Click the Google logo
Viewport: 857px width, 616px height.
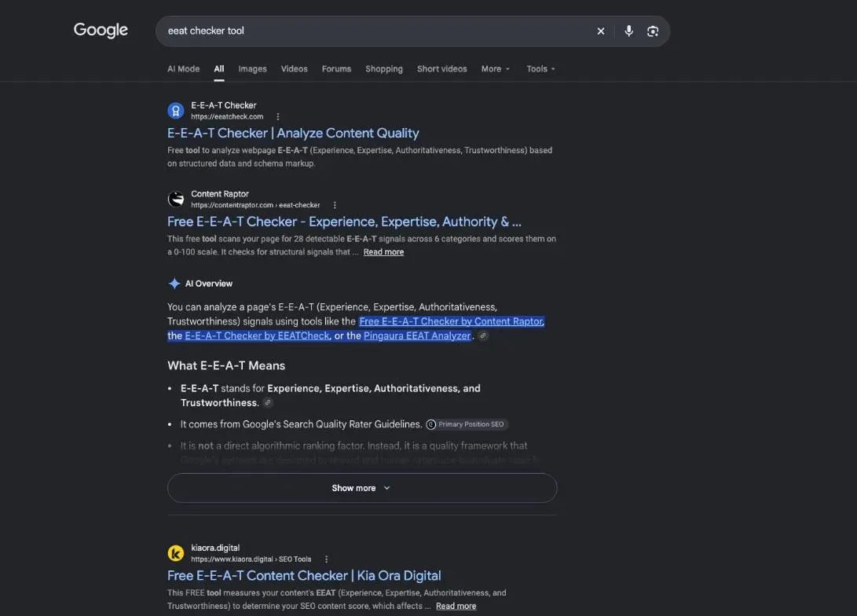(x=101, y=30)
